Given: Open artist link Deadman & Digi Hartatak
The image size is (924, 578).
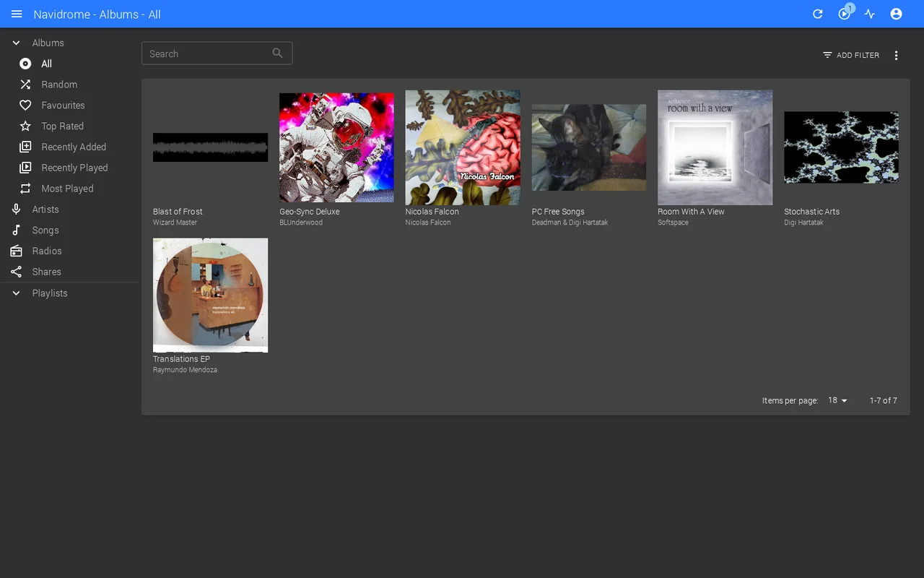Looking at the screenshot, I should [570, 223].
